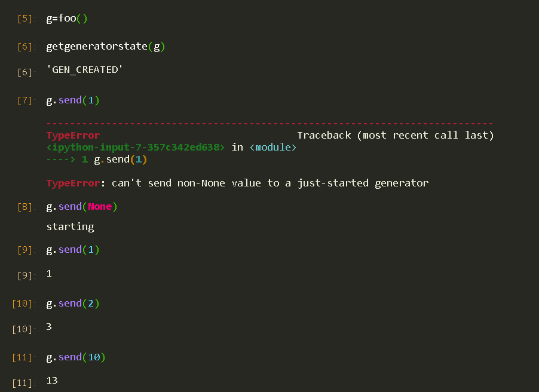Click the 'starting' output text
539x392 pixels.
[70, 226]
